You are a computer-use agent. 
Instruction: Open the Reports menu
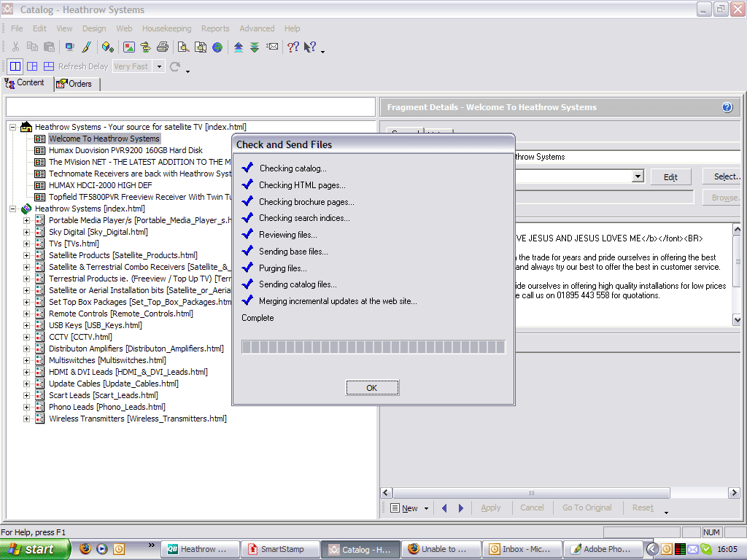click(x=215, y=28)
